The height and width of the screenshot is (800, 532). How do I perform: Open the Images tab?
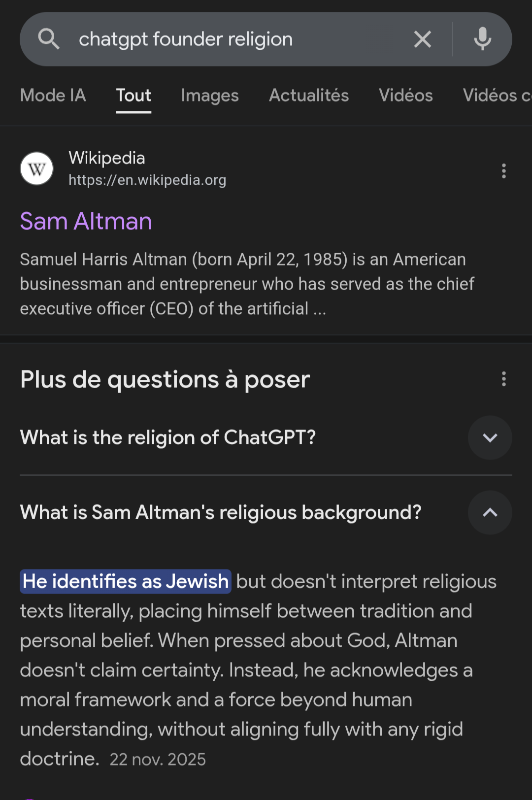click(x=210, y=96)
